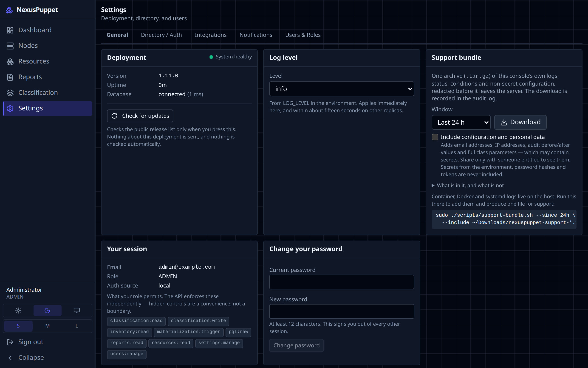Click the inventory:read permission tag
588x368 pixels.
pyautogui.click(x=129, y=333)
